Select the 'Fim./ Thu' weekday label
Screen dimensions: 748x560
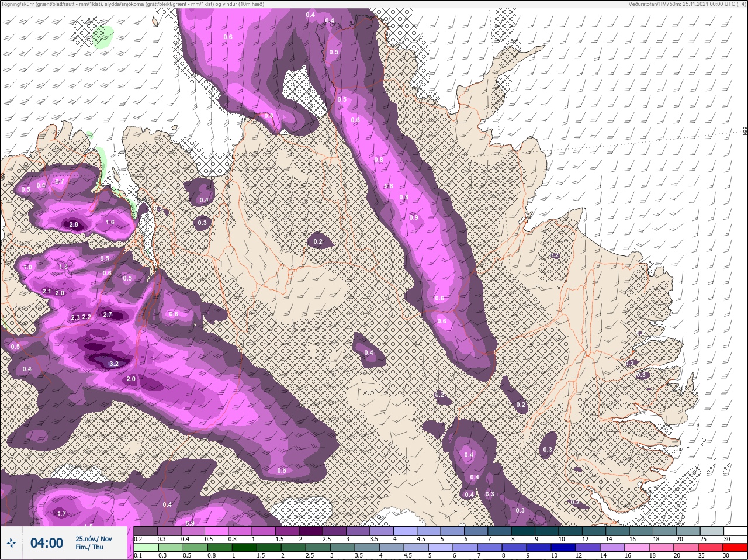89,547
